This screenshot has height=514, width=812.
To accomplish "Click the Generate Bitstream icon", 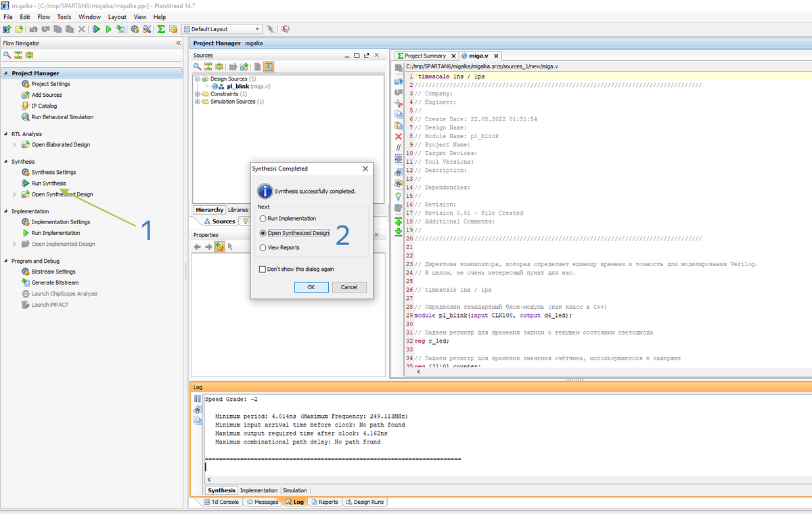I will point(26,282).
